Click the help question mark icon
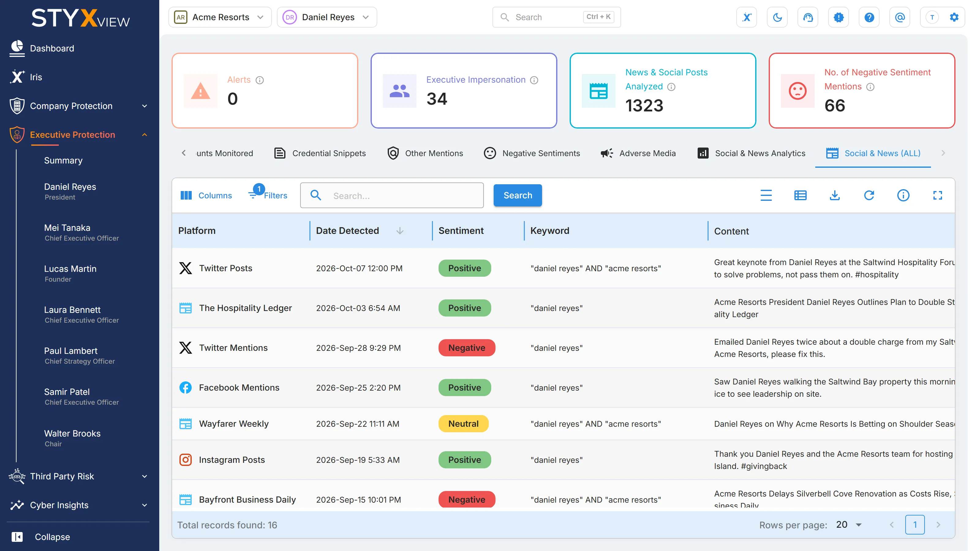Viewport: 980px width, 551px height. [x=869, y=17]
